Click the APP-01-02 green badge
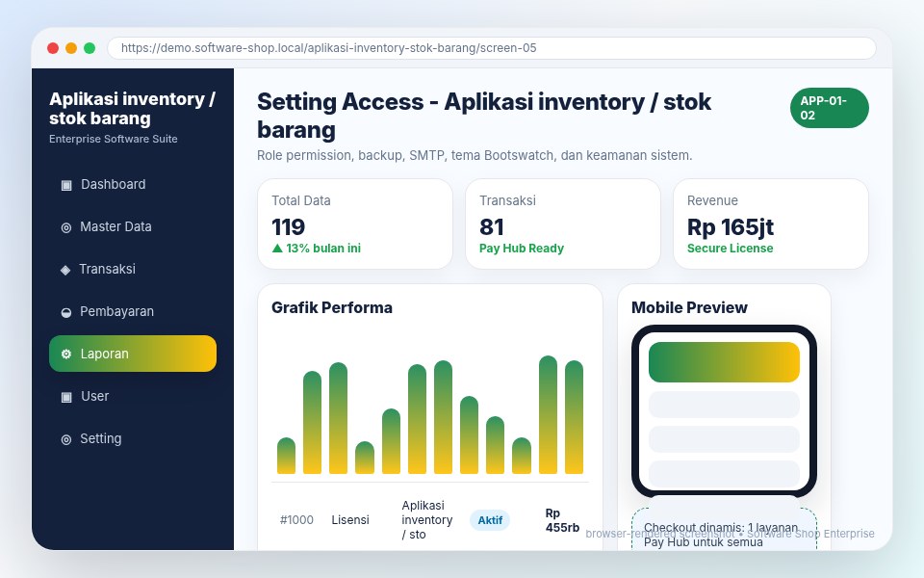 pyautogui.click(x=829, y=108)
